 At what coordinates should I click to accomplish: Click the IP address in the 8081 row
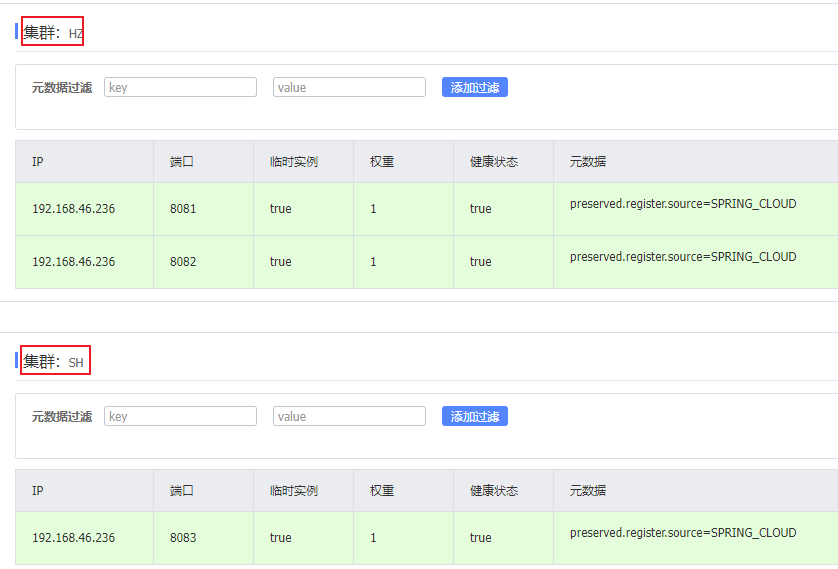click(74, 209)
